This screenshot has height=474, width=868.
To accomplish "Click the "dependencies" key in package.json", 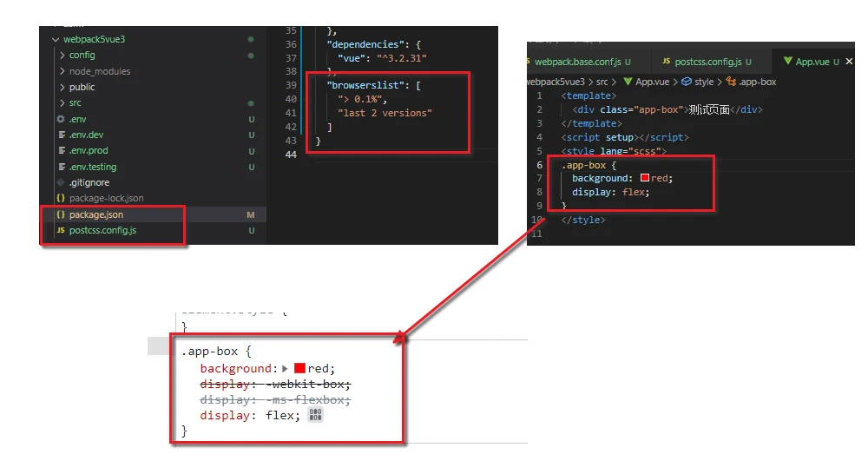I will tap(365, 44).
